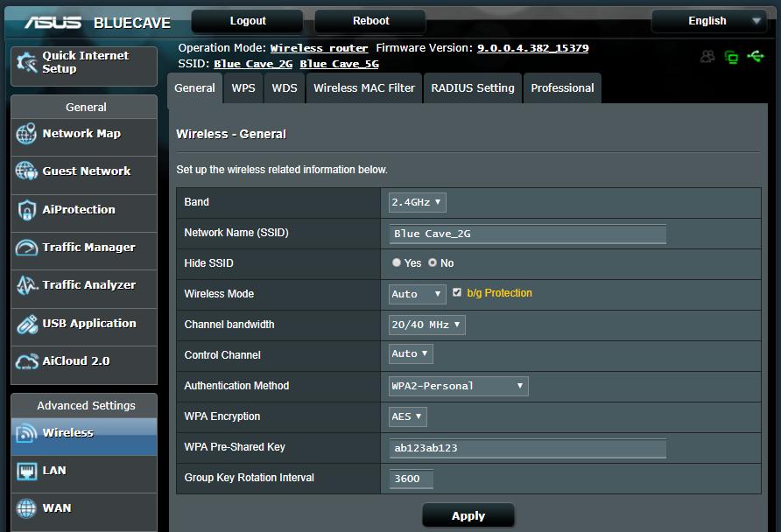Screen dimensions: 781x532
Task: Toggle the b/g Protection checkbox
Action: [457, 292]
